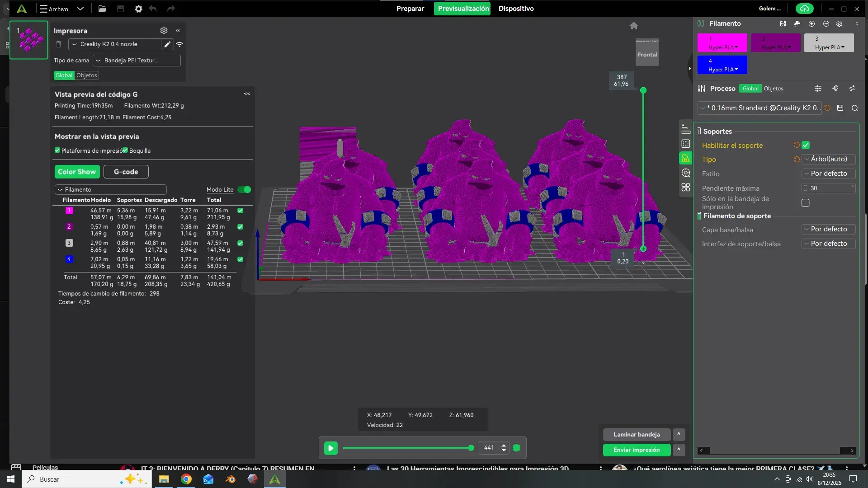Open Estilo Por defecto dropdown
The width and height of the screenshot is (868, 488).
tap(829, 174)
